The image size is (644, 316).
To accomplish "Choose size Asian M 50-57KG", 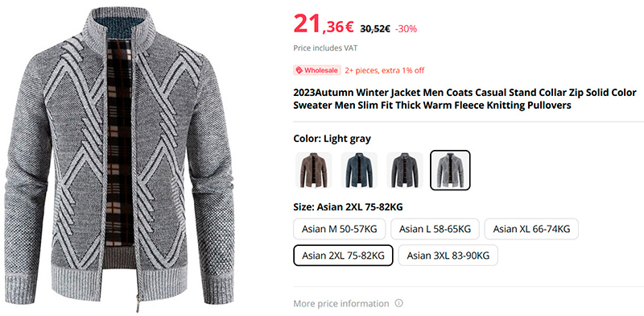I will point(339,229).
